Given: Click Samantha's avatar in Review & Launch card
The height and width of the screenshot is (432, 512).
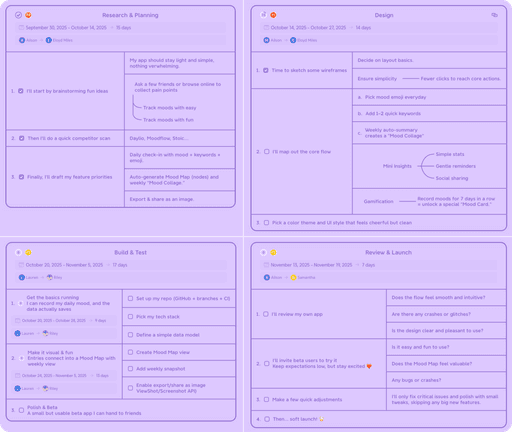Looking at the screenshot, I should click(x=293, y=277).
